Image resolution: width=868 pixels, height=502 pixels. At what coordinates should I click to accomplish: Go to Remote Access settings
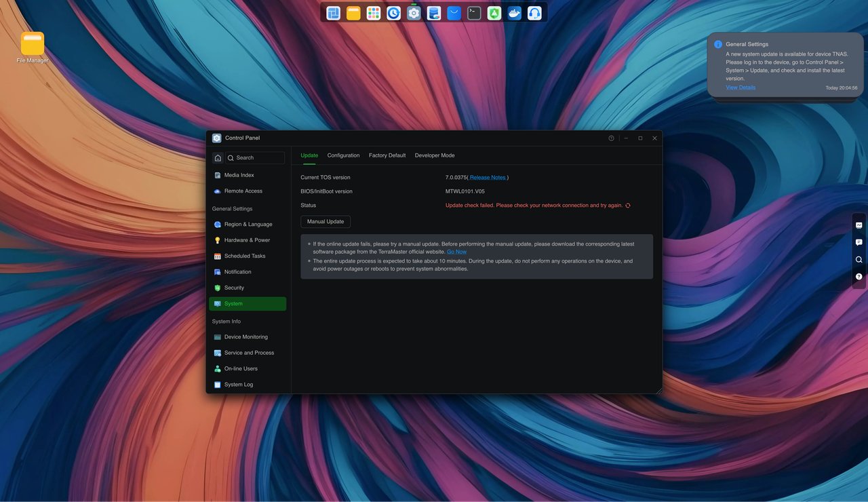click(x=248, y=191)
